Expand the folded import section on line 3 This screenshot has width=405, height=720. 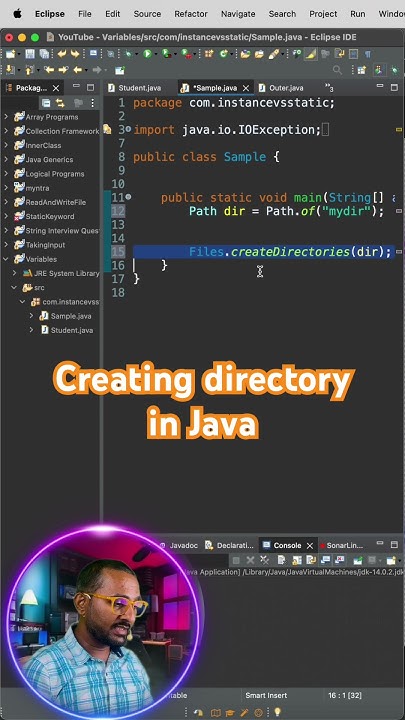tap(129, 130)
